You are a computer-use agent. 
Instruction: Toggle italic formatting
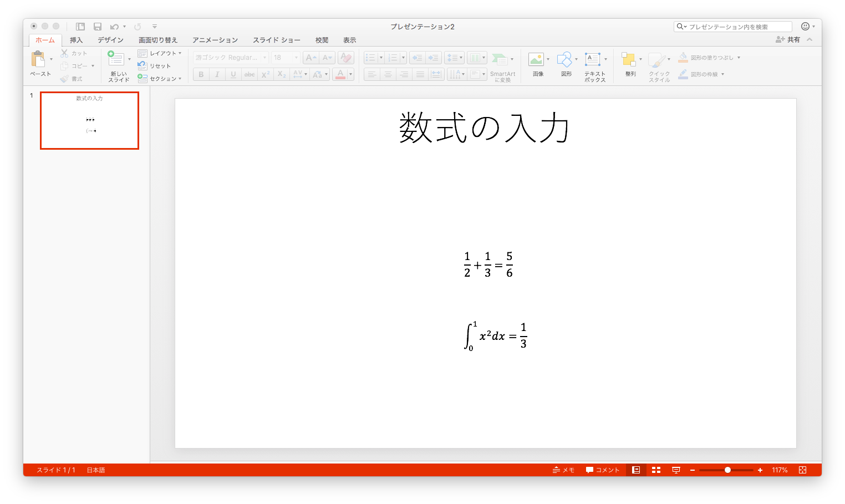217,74
